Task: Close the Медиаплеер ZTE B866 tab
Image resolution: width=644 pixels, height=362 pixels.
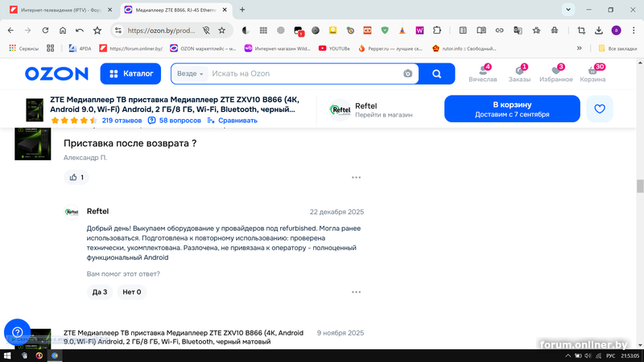Action: click(225, 10)
